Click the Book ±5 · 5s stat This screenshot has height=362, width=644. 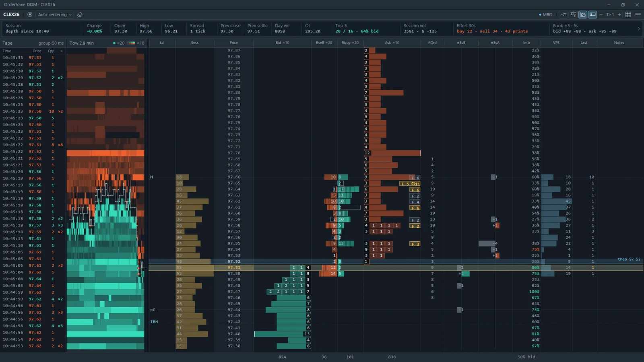click(x=585, y=29)
